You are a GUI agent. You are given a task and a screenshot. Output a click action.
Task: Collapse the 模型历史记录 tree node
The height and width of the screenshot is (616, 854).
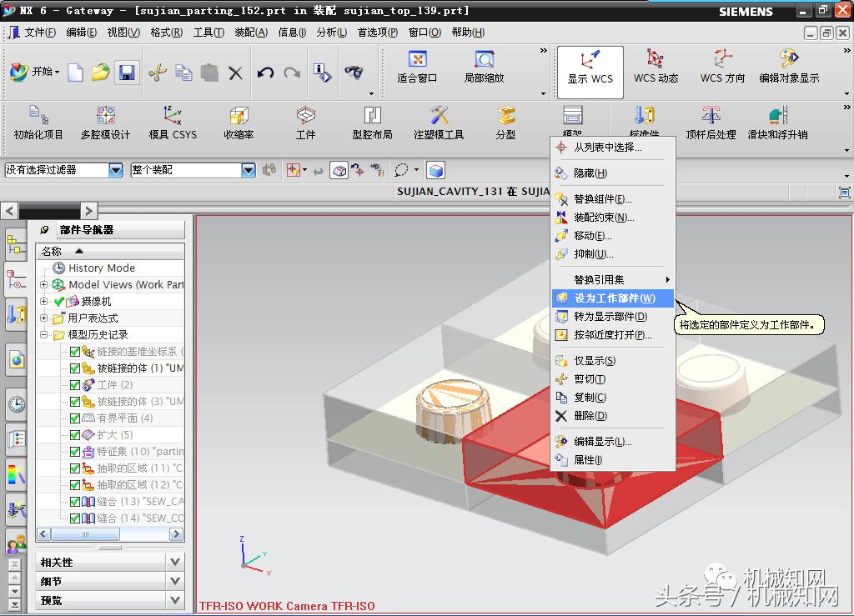tap(43, 334)
